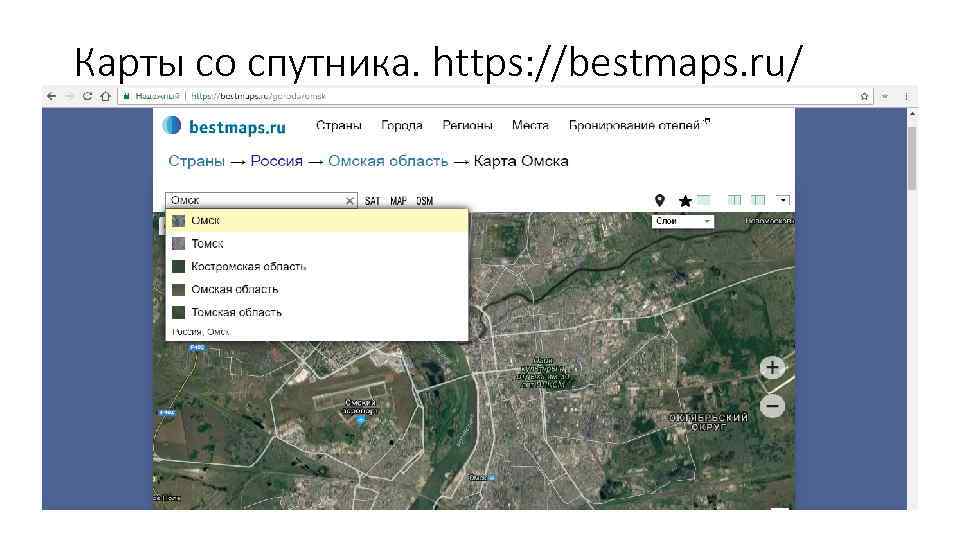Image resolution: width=960 pixels, height=540 pixels.
Task: Open Бронирование отелей link
Action: click(634, 126)
